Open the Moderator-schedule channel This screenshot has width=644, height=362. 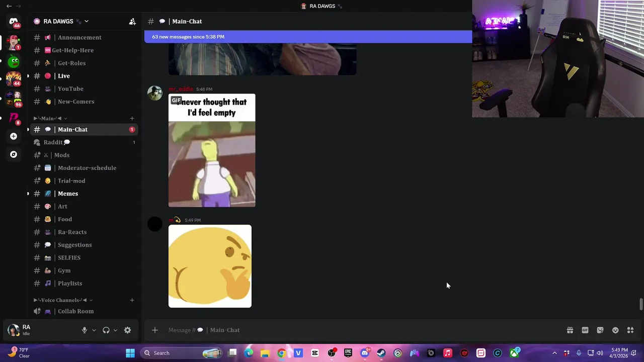84,168
